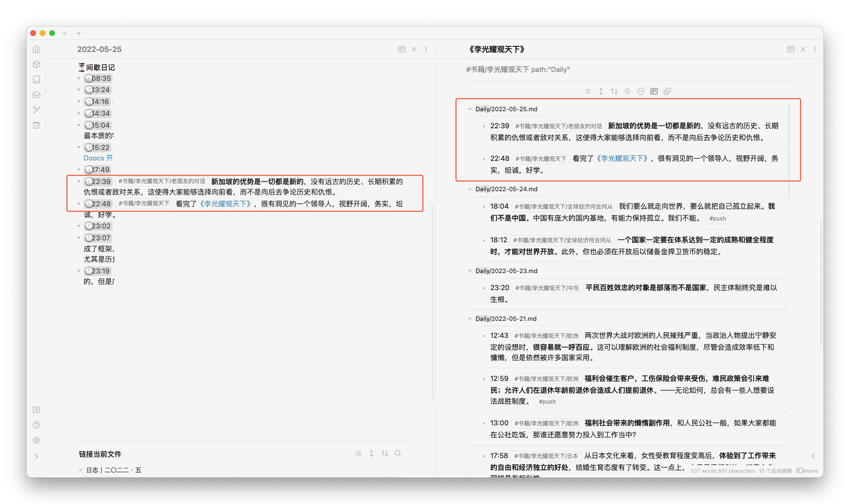Click the 《李光耀观天下》 link in the 22:48 entry of the left note
The height and width of the screenshot is (504, 850).
(x=225, y=203)
